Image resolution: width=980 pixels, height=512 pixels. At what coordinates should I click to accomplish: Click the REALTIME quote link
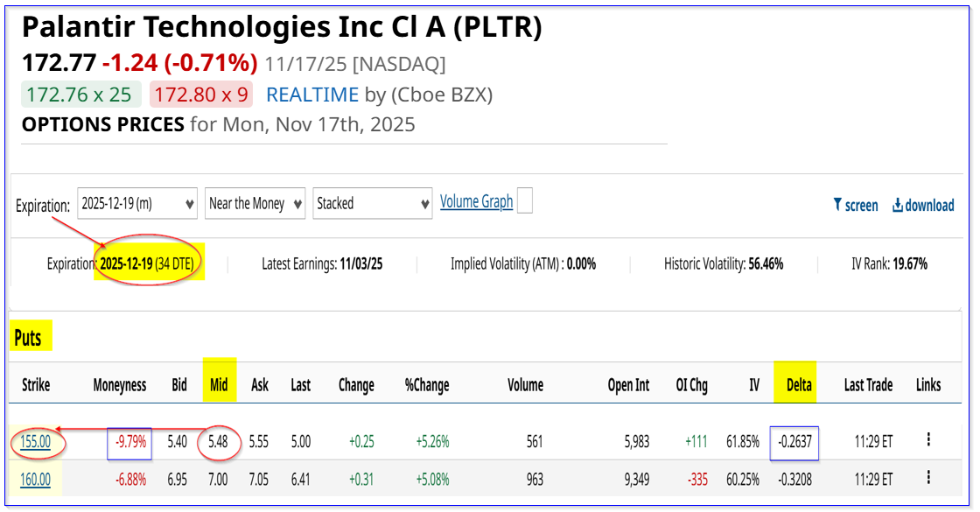pyautogui.click(x=312, y=95)
